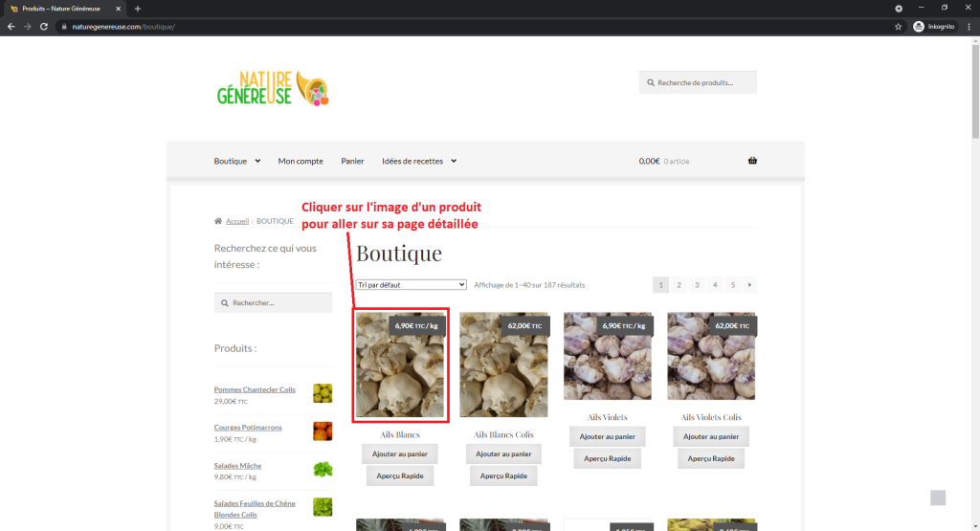Screen dimensions: 980x531
Task: Click the Nature Généreuse logo
Action: tap(273, 88)
